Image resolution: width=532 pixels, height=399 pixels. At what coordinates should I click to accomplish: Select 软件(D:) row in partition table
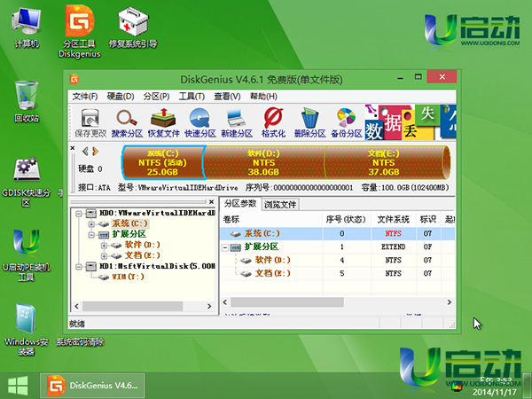click(338, 260)
